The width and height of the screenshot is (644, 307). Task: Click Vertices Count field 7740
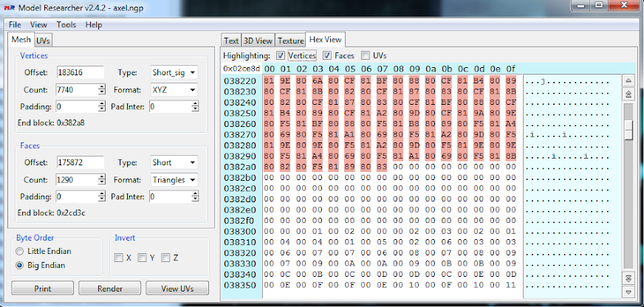pyautogui.click(x=77, y=90)
